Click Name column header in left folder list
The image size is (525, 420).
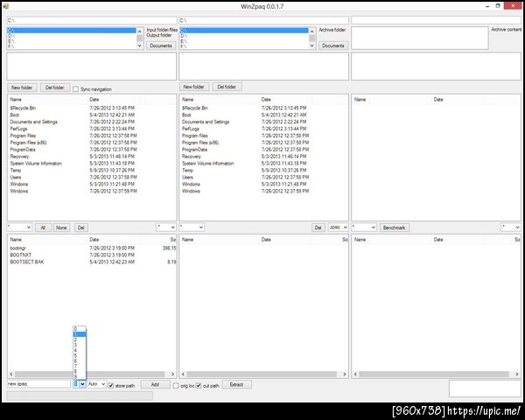pos(16,100)
